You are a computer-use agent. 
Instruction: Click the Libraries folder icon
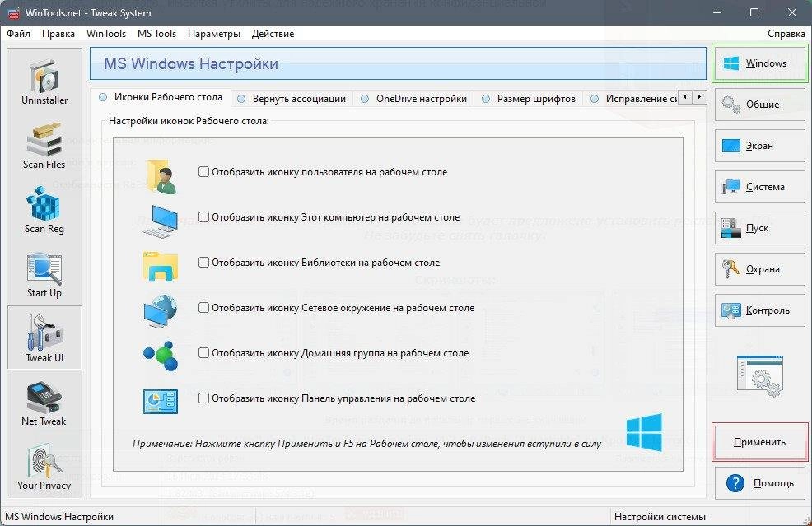click(x=161, y=266)
